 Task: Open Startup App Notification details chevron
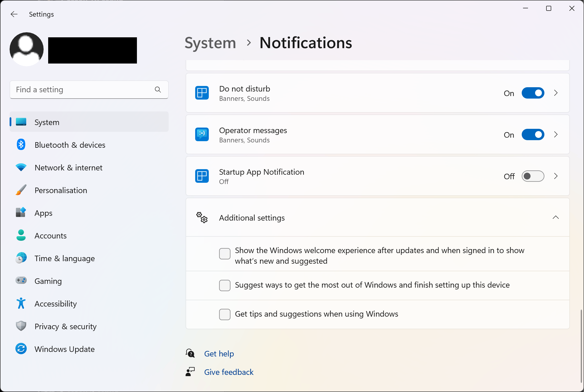[x=556, y=176]
